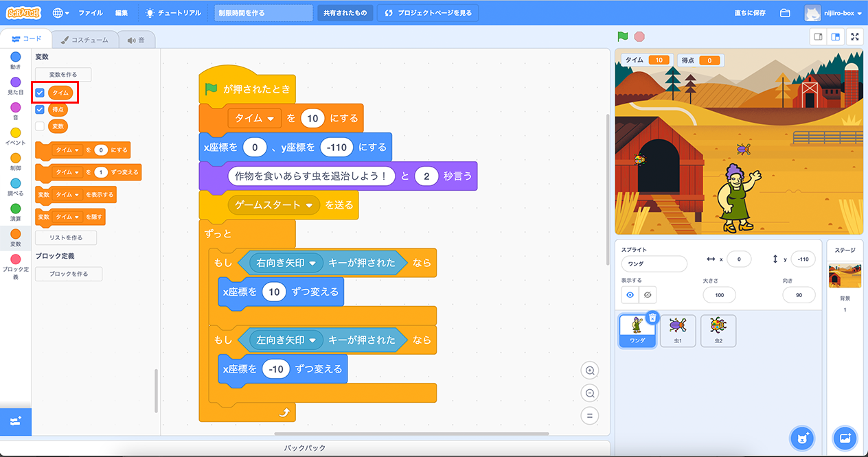Enable the 変数 variable checkbox
Viewport: 868px width, 457px height.
(40, 126)
